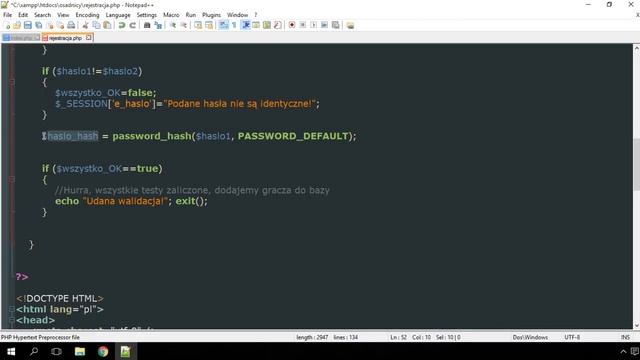Click the macro Playback icon
This screenshot has width=640, height=360.
tap(313, 25)
